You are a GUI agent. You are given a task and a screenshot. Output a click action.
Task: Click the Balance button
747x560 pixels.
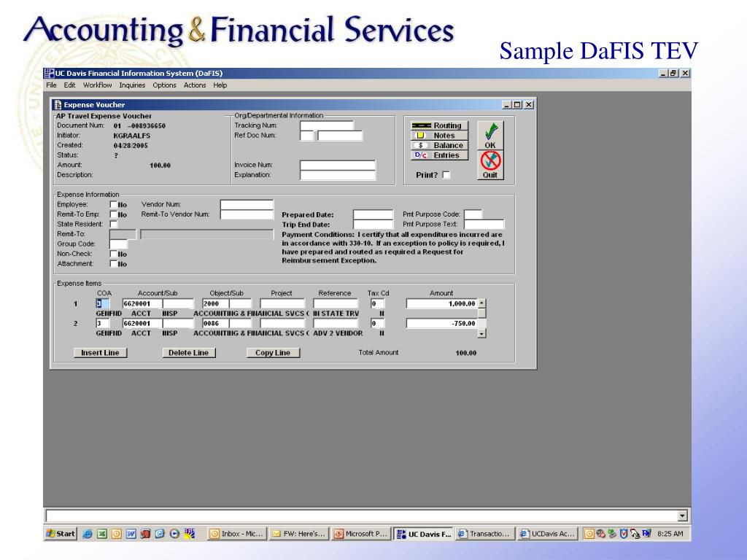pos(440,145)
